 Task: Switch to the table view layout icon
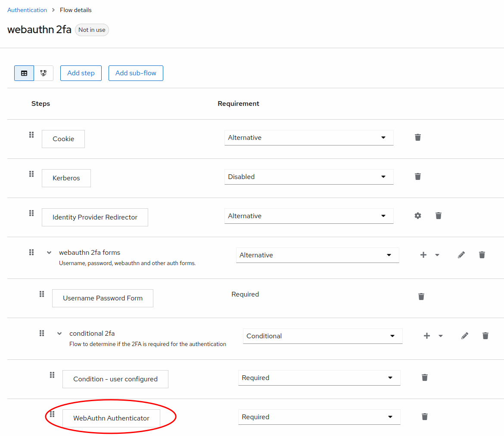(x=24, y=73)
